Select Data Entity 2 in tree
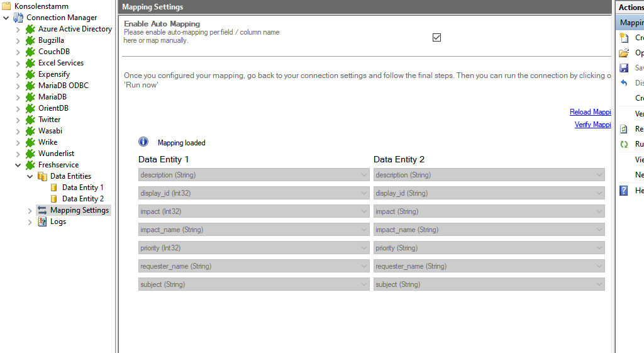This screenshot has height=353, width=644. tap(82, 199)
